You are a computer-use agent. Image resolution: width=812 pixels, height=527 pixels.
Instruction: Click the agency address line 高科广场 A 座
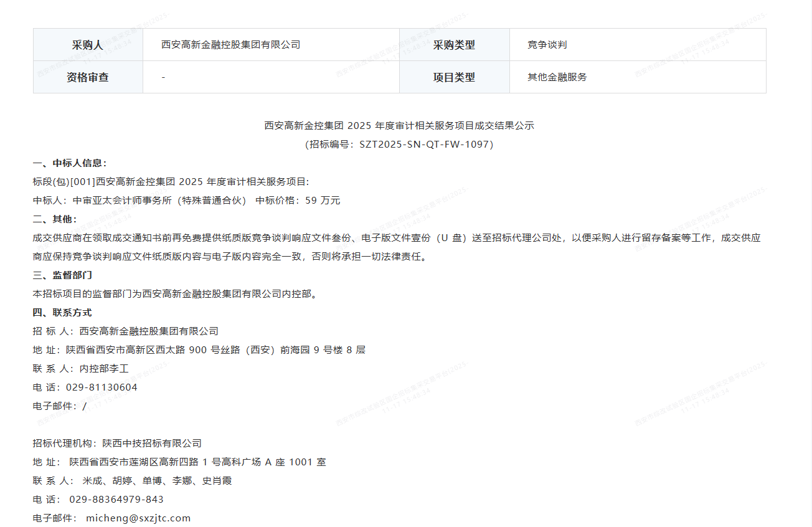tap(197, 462)
